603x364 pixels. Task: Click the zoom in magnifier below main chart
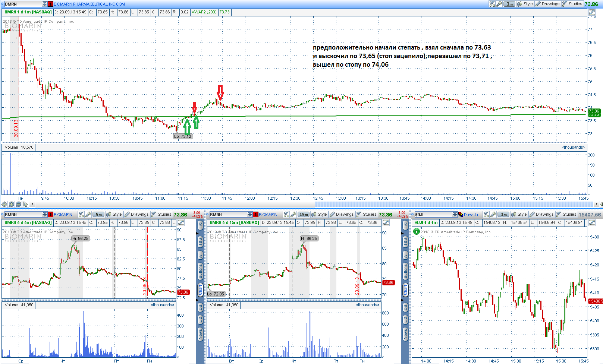pyautogui.click(x=12, y=204)
